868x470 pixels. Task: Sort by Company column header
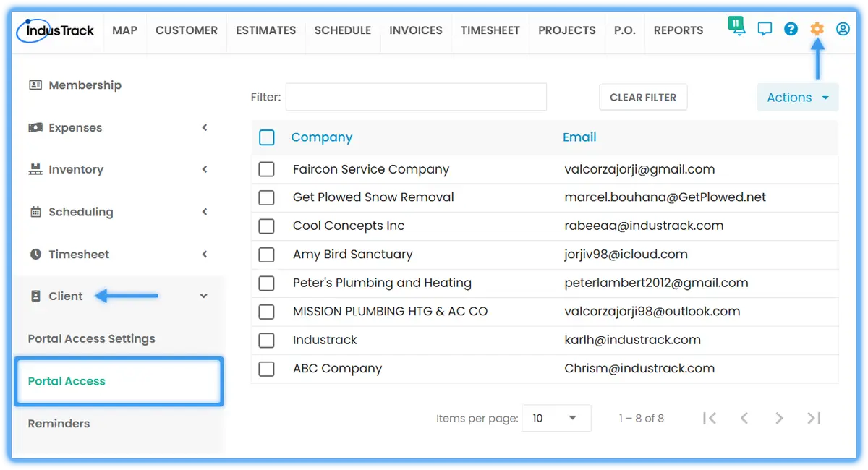322,137
